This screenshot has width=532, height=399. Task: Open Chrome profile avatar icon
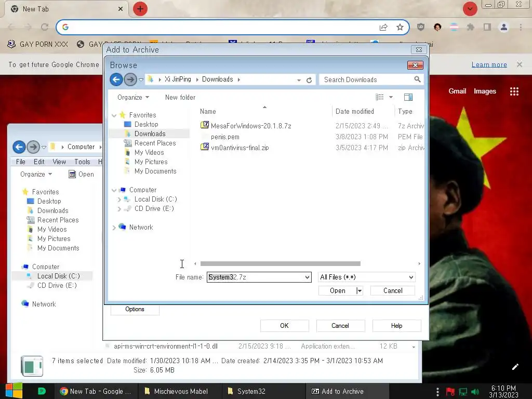[504, 27]
